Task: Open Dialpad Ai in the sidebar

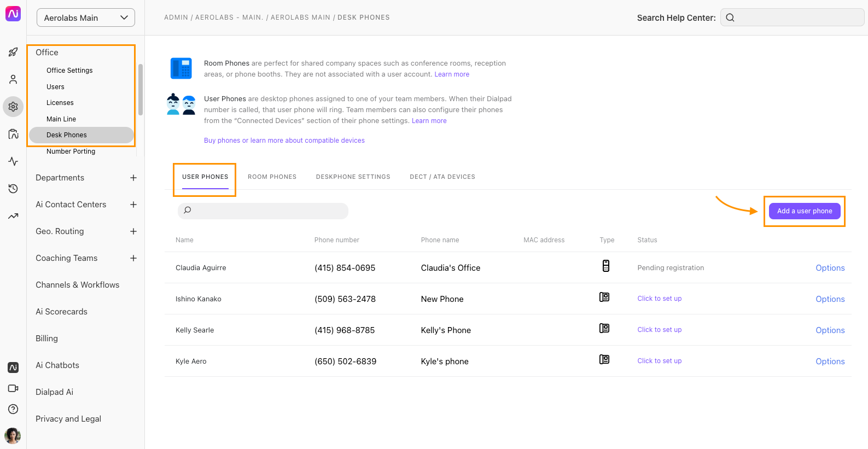Action: 55,392
